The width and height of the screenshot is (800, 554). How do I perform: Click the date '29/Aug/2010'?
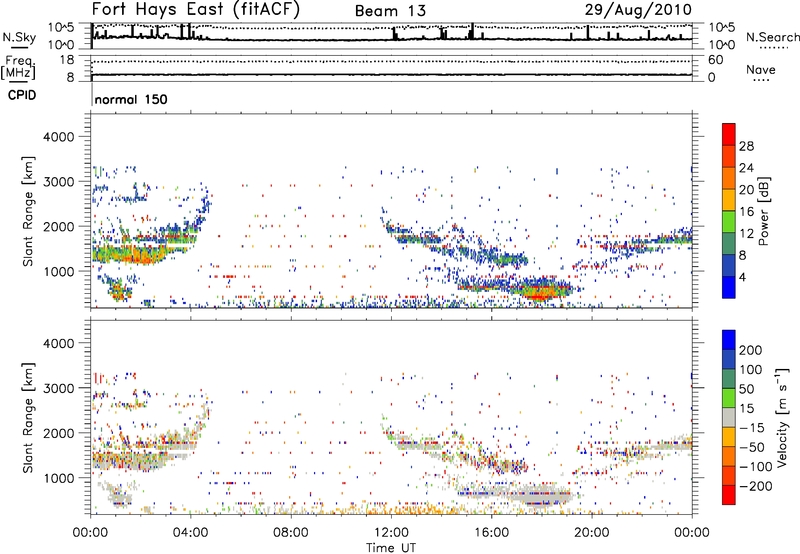(x=638, y=10)
